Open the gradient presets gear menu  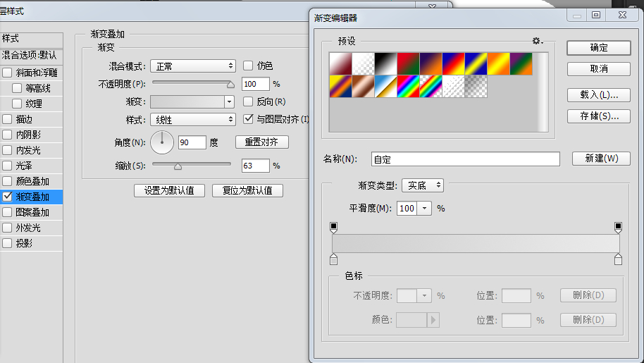click(537, 41)
